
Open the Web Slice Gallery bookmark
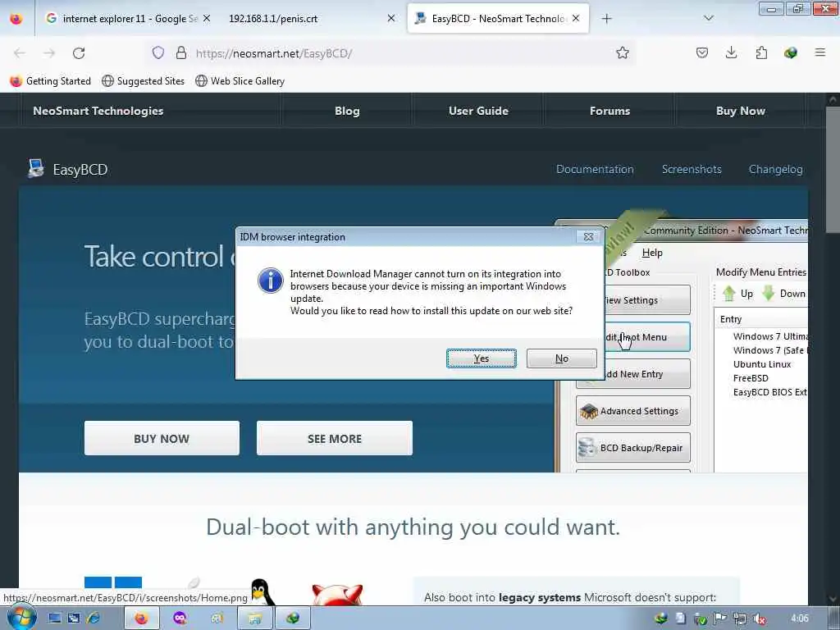[x=240, y=81]
